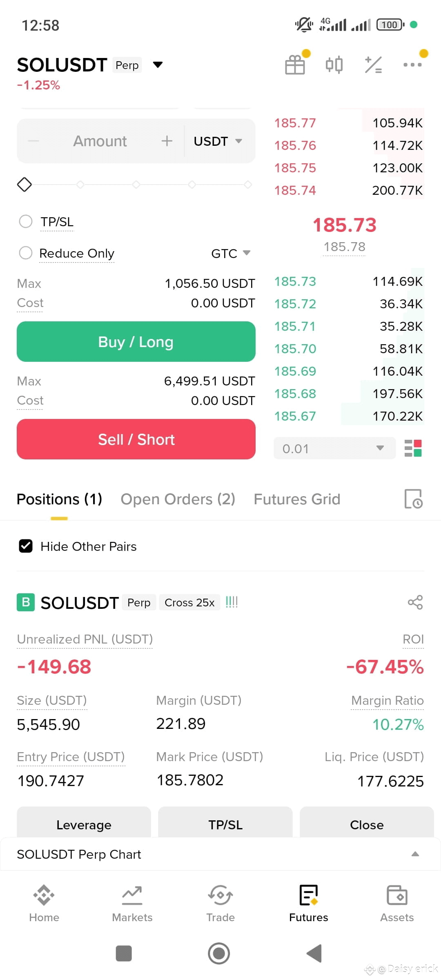Enable the Reduce Only option
The image size is (441, 980).
click(26, 253)
